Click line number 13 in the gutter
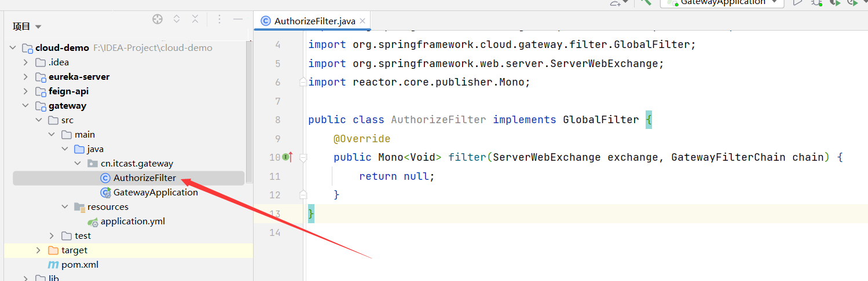The height and width of the screenshot is (281, 868). (274, 214)
